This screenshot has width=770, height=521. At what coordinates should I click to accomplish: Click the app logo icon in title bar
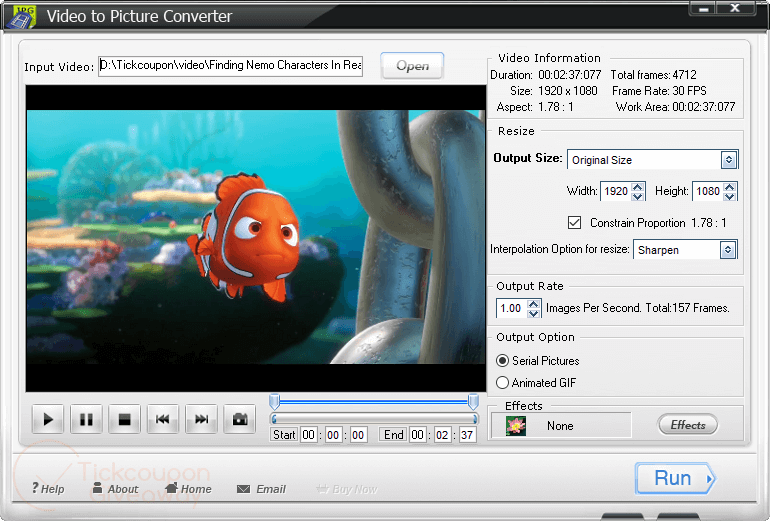[x=20, y=16]
